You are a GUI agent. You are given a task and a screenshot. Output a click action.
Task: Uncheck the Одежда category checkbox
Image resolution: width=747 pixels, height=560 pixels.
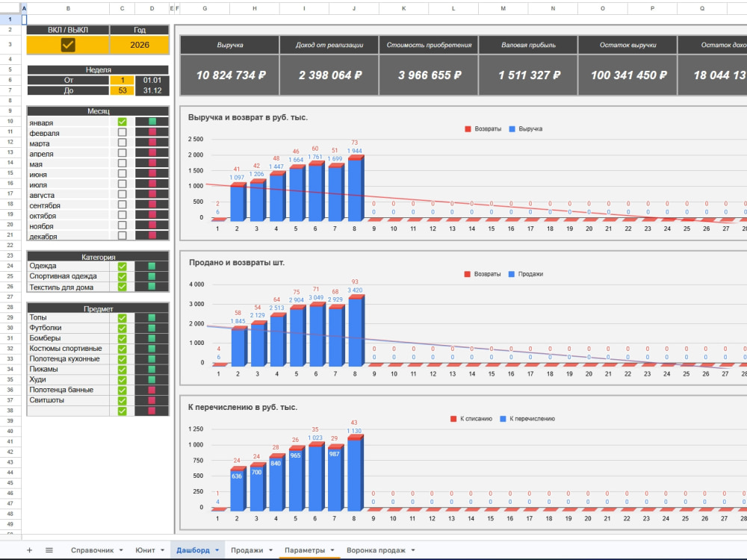click(x=123, y=267)
